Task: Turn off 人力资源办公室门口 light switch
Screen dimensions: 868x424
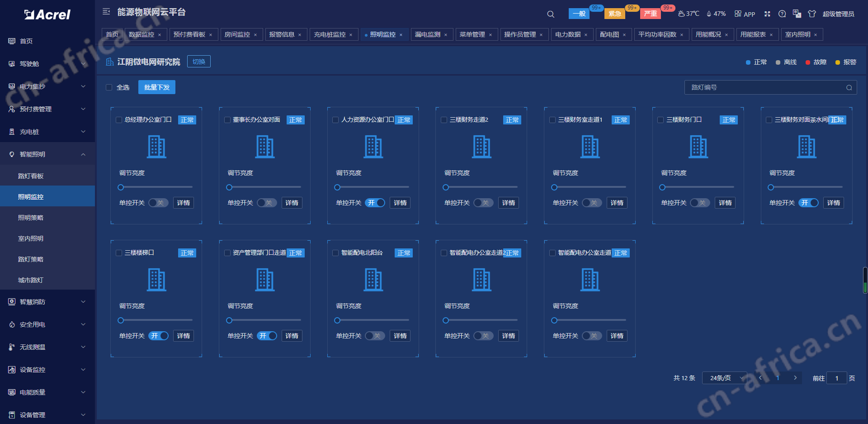Action: point(375,203)
